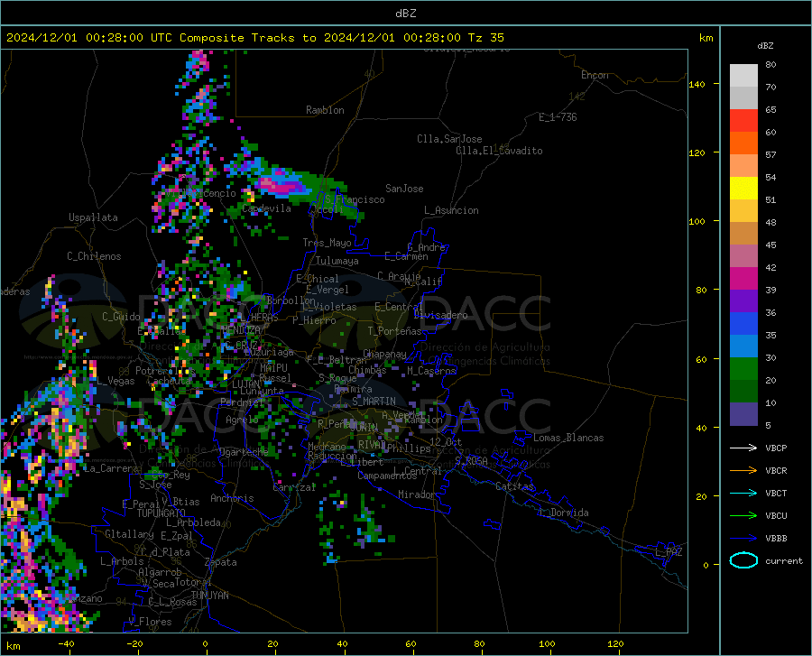Select the light blue 30–35 dBZ swatch
Screen dimensions: 812x656
click(x=743, y=346)
